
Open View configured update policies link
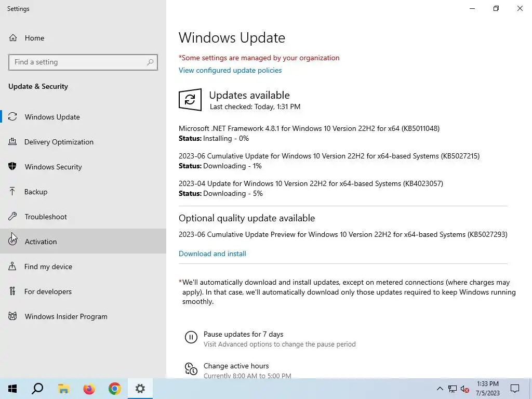pos(230,70)
